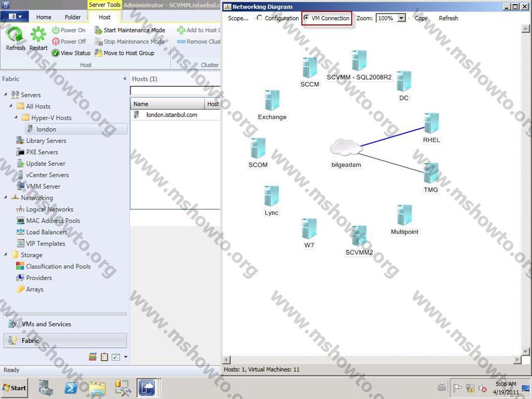Collapse the Storage tree node
Viewport: 532px width, 399px height.
(5, 254)
